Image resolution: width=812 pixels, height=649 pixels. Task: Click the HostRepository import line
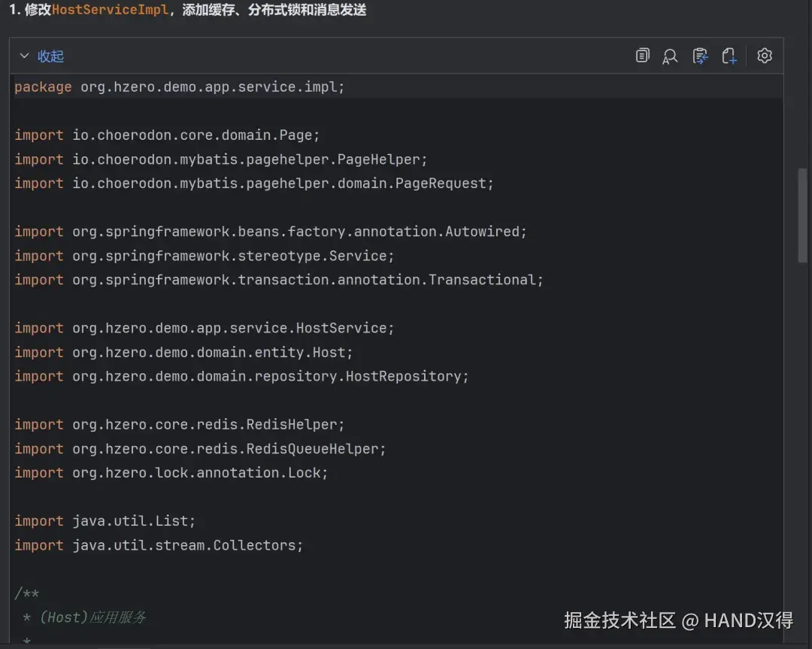tap(241, 377)
